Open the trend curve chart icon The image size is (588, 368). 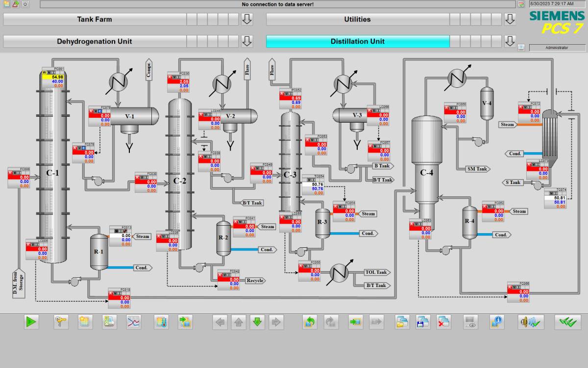point(134,322)
